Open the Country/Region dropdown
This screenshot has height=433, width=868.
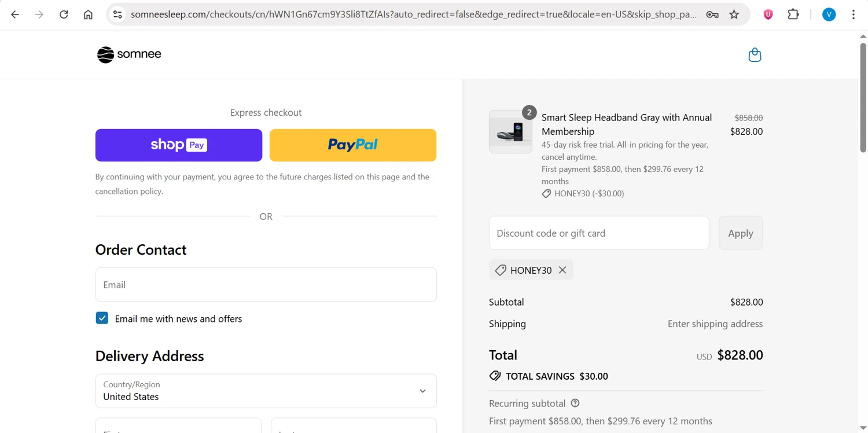point(266,391)
